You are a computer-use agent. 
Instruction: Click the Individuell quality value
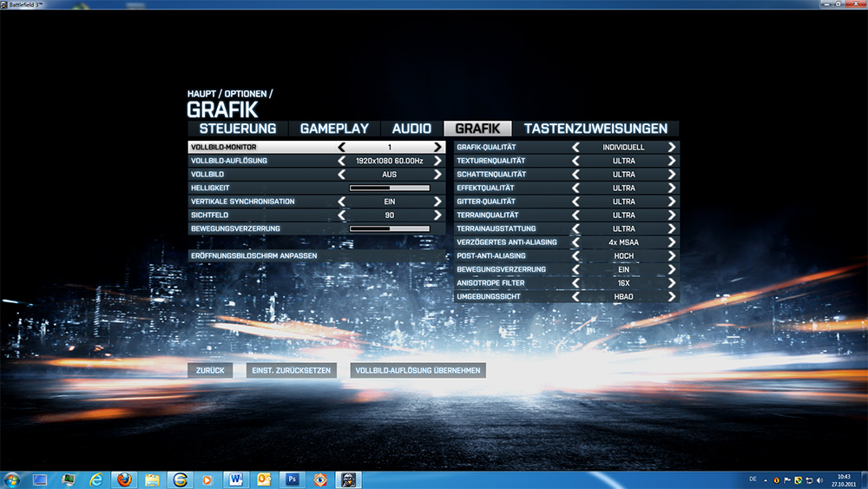coord(623,148)
